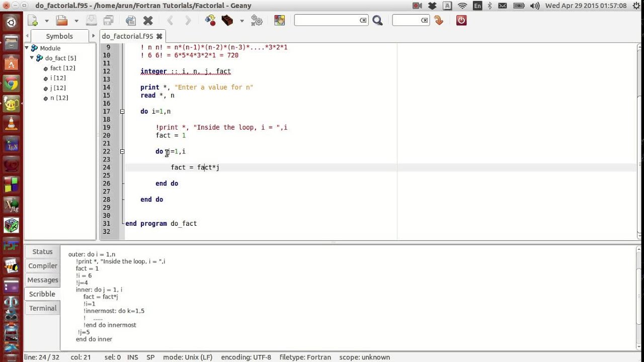
Task: Select the j [12] symbol
Action: coord(58,88)
